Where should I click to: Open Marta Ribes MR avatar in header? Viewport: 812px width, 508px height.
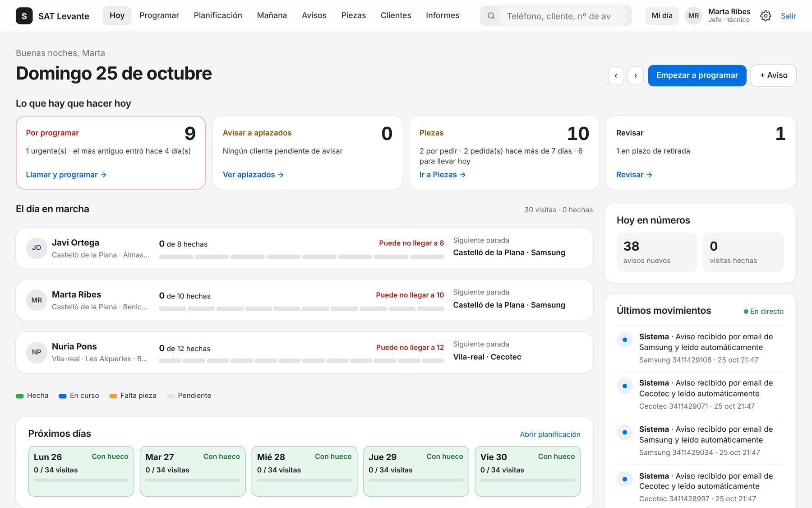coord(693,16)
